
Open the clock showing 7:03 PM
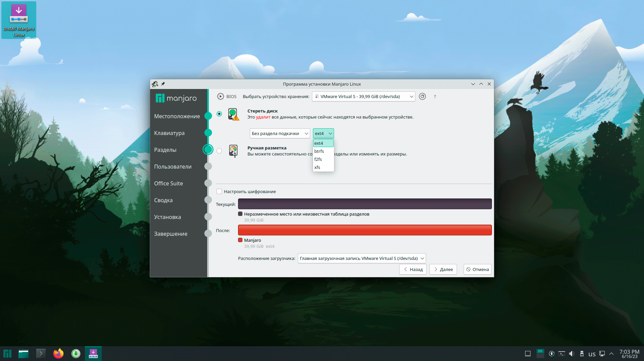click(629, 354)
